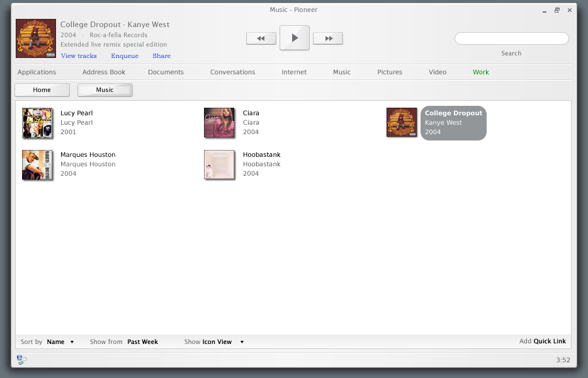This screenshot has height=378, width=588.
Task: Switch to the Conversations tab
Action: (232, 72)
